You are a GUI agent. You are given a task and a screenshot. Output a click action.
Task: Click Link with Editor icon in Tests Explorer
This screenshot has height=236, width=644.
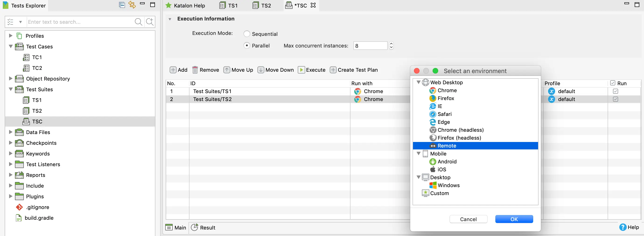click(132, 5)
